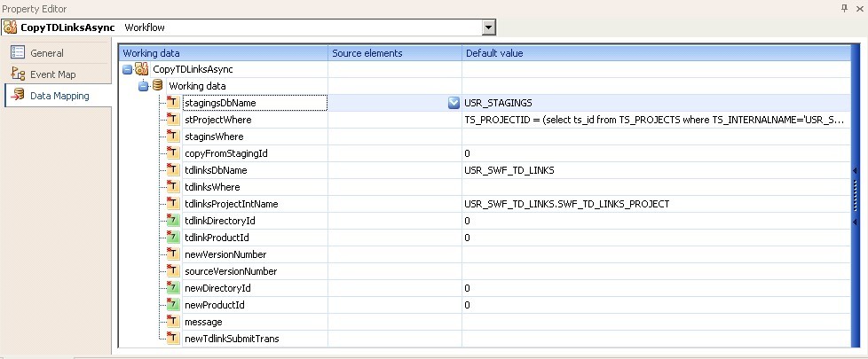Click the numeric icon for tdlinkDirectoryId
This screenshot has width=868, height=359.
173,221
